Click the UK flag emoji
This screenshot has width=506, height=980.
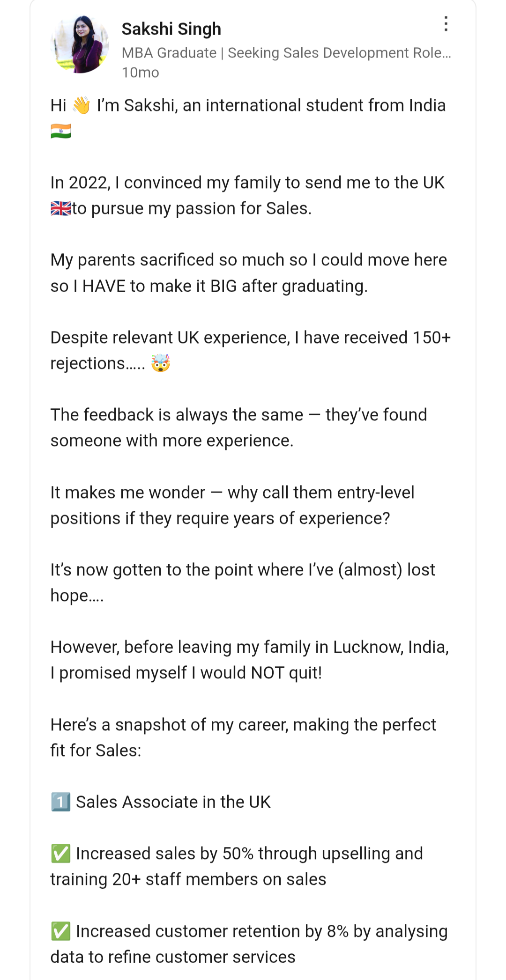(61, 208)
